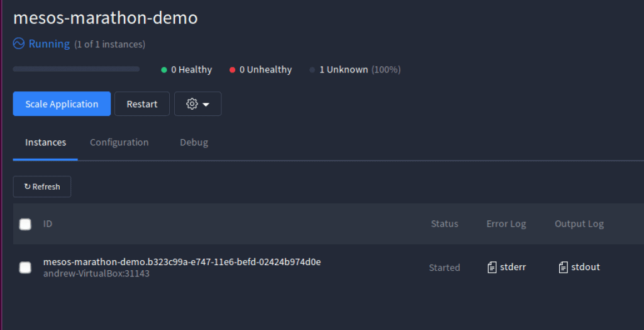The height and width of the screenshot is (330, 644).
Task: Open stdout output log file icon
Action: (563, 268)
